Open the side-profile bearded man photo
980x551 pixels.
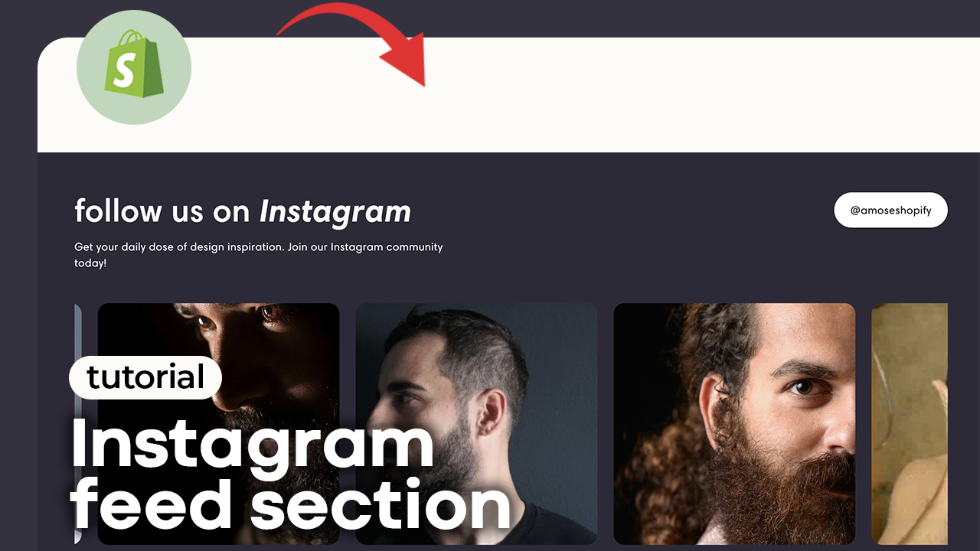click(x=476, y=424)
